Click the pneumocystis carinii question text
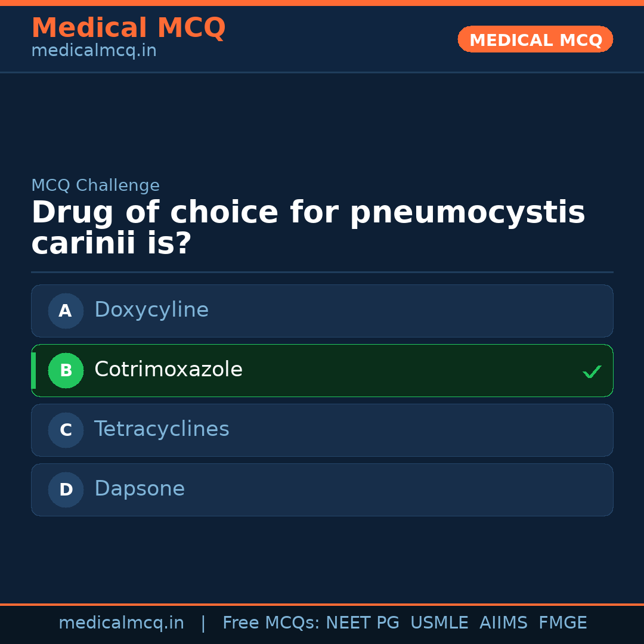 (x=308, y=228)
